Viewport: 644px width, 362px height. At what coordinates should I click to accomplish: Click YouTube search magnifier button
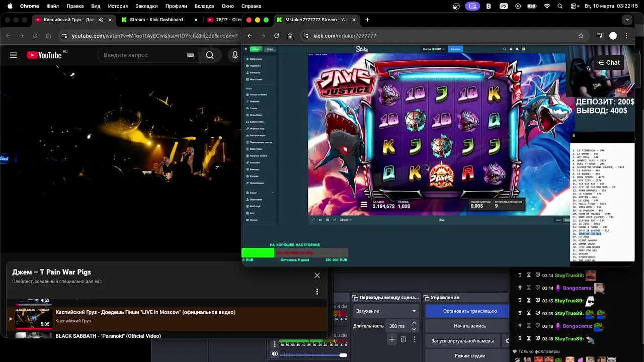(210, 55)
